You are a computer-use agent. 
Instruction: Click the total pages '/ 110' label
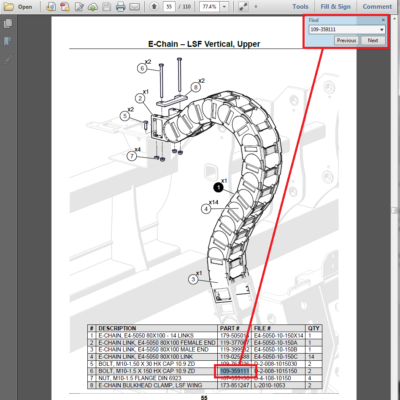pos(184,7)
